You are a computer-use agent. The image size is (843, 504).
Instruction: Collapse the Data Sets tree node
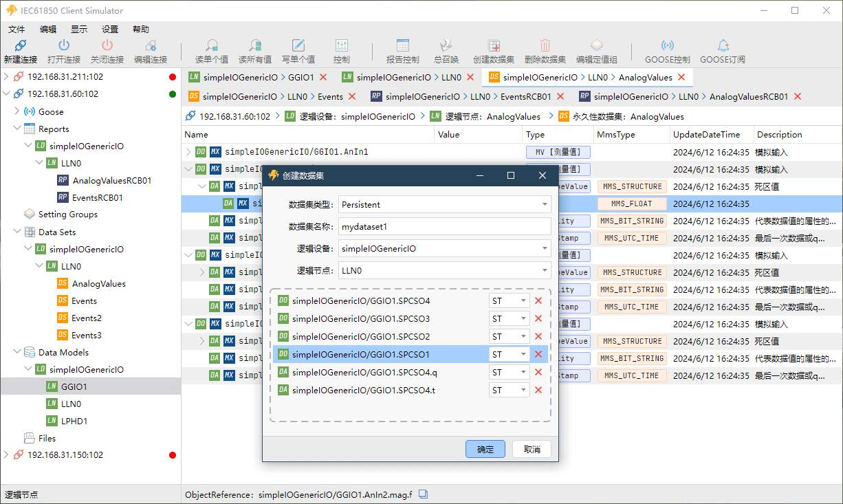[17, 232]
